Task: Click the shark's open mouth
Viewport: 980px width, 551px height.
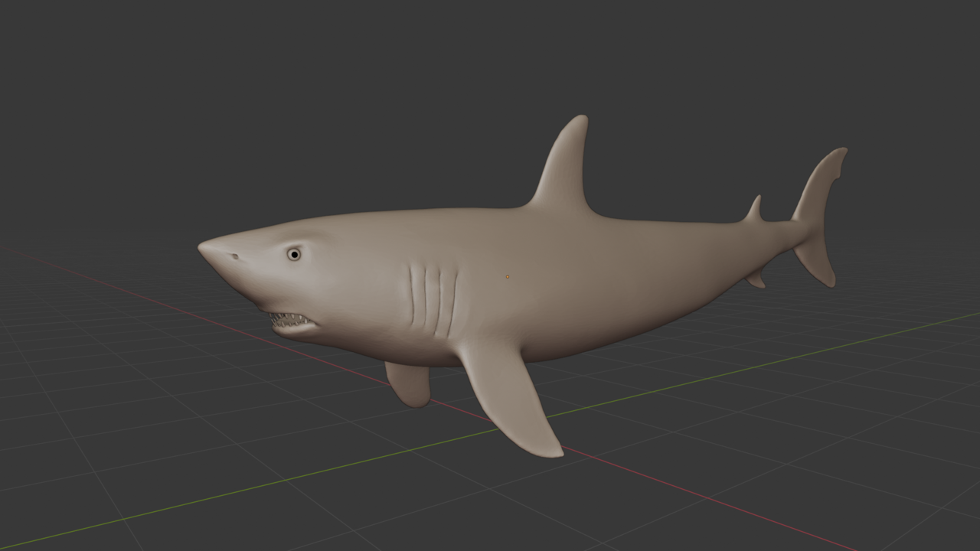Action: pyautogui.click(x=289, y=321)
